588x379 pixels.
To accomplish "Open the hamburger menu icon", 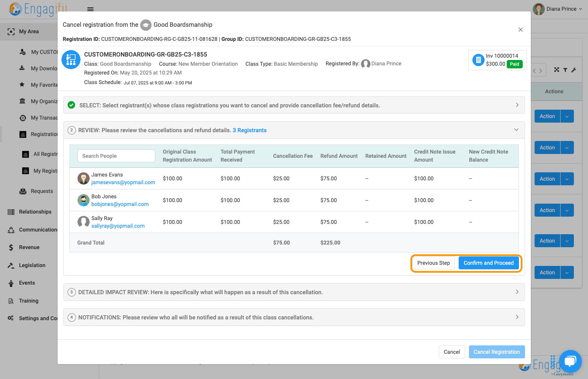I will tap(90, 9).
